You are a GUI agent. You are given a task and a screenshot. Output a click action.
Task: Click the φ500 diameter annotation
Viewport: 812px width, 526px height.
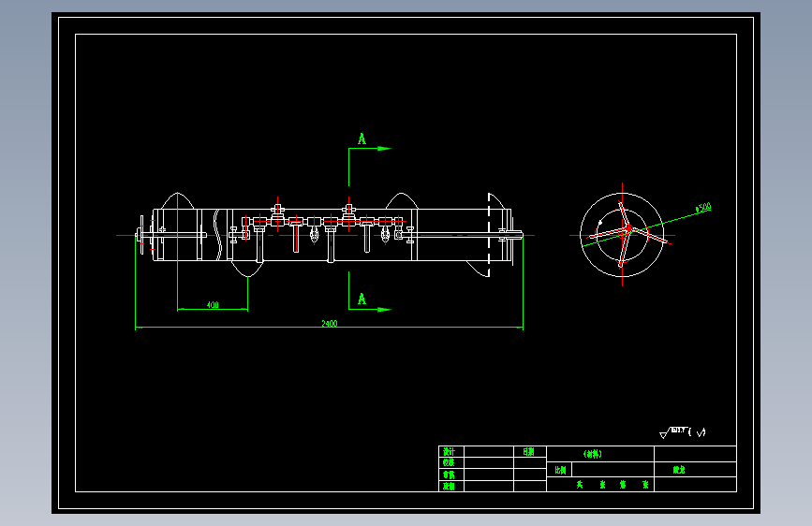[703, 208]
